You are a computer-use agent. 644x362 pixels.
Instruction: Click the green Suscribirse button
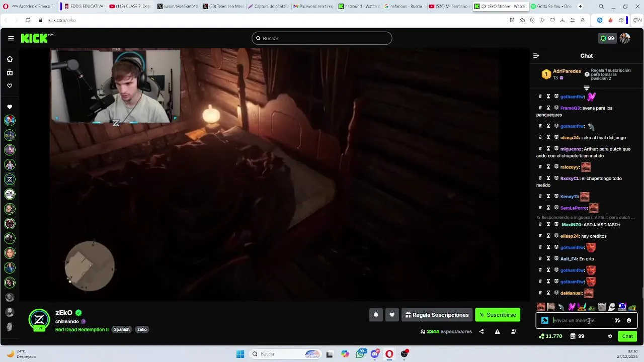[498, 315]
